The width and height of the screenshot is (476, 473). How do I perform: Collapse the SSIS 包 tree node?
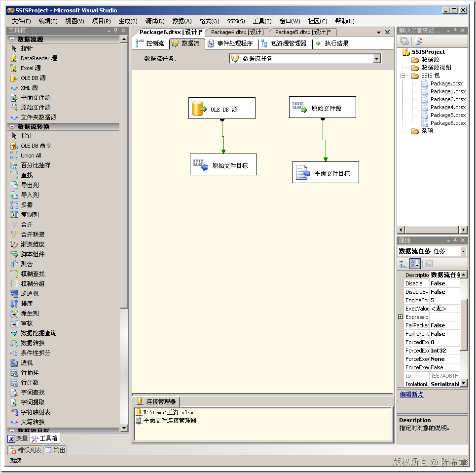pyautogui.click(x=403, y=76)
